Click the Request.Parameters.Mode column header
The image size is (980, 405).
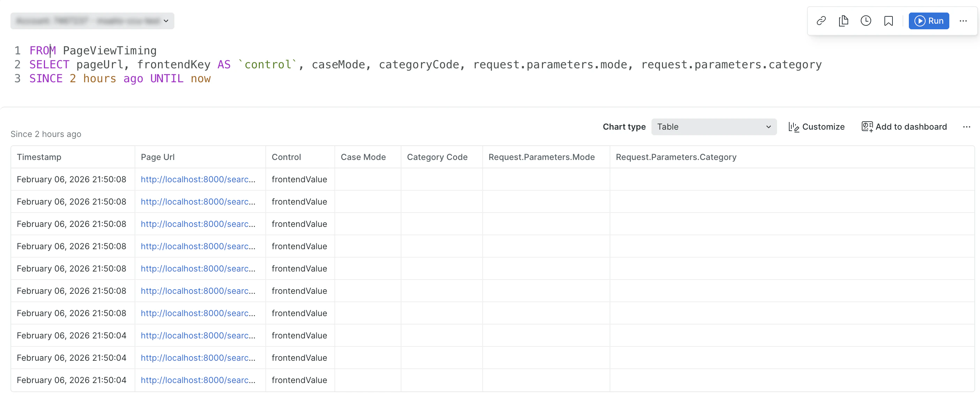point(541,157)
